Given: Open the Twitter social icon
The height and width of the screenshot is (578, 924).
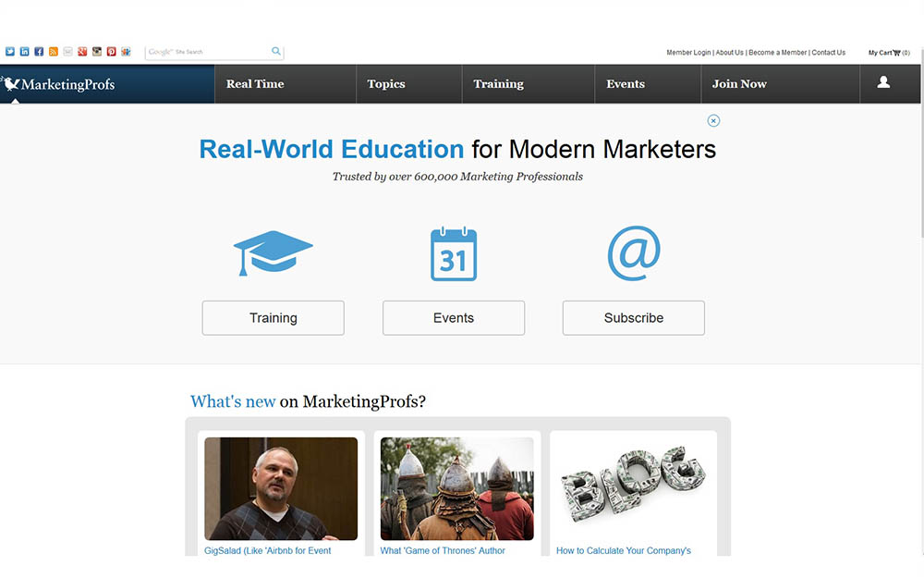Looking at the screenshot, I should (x=10, y=52).
